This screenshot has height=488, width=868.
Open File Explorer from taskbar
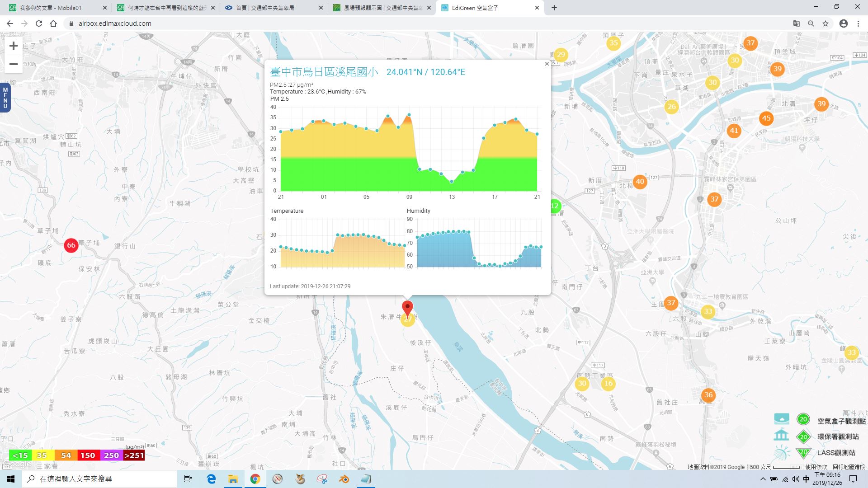(x=233, y=479)
